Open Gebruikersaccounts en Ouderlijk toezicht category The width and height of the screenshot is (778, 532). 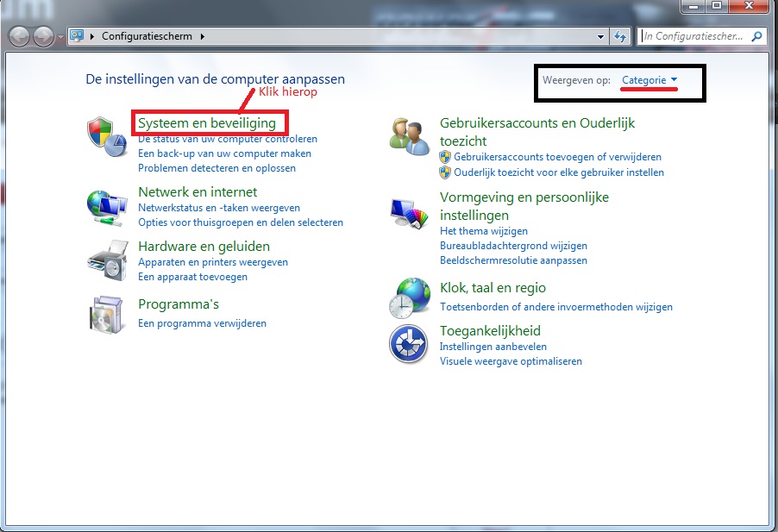click(x=537, y=132)
